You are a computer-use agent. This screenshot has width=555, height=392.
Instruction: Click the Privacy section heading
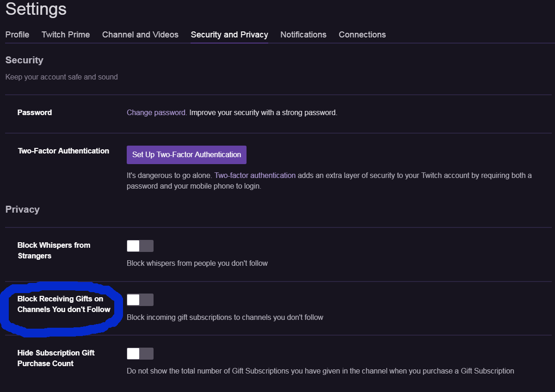click(x=23, y=209)
